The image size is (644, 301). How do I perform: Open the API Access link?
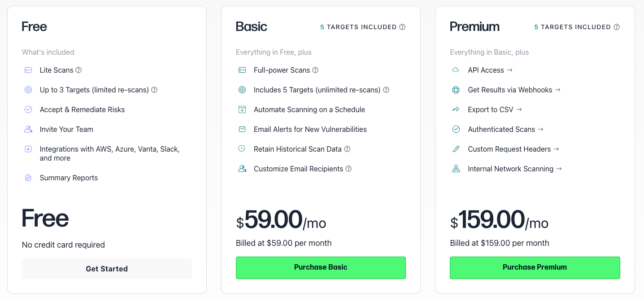click(x=490, y=70)
